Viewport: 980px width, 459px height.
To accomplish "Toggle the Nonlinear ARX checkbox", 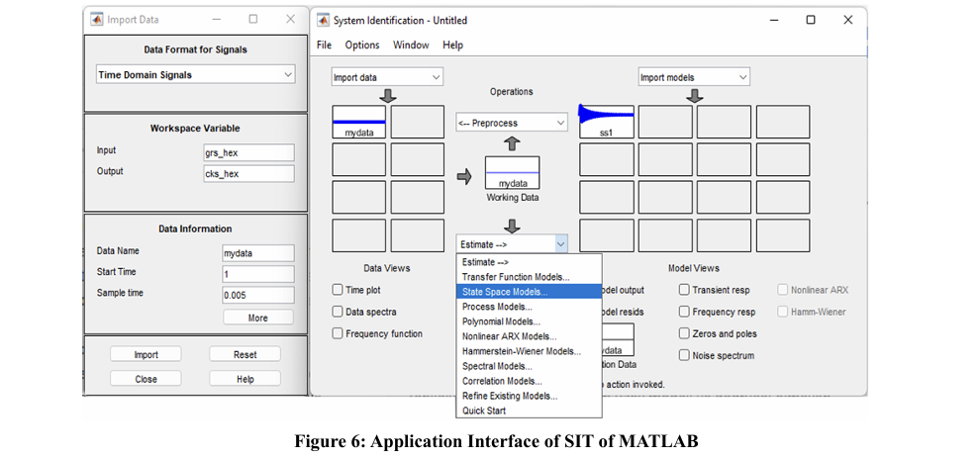I will pyautogui.click(x=782, y=290).
